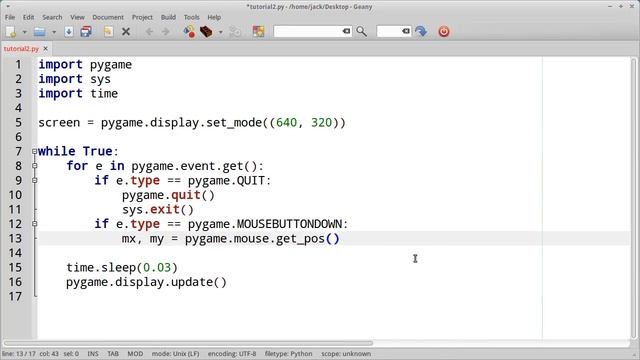Open an existing file via folder icon

click(40, 32)
